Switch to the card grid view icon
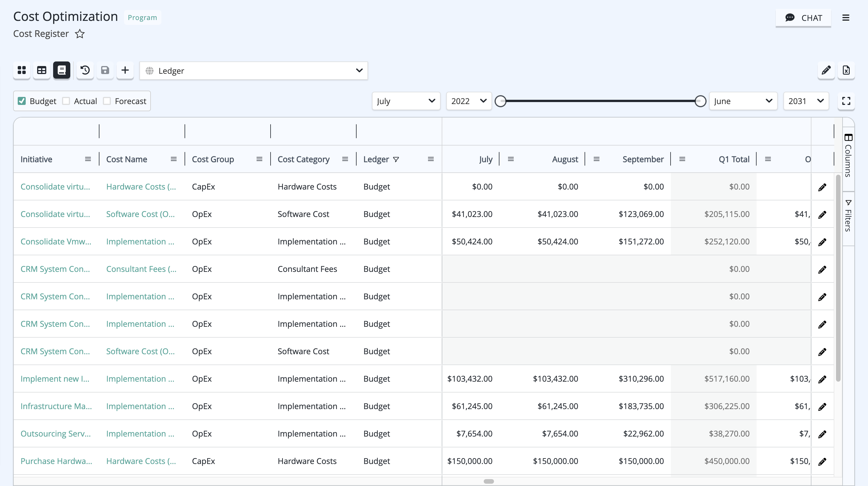Image resolution: width=868 pixels, height=486 pixels. pos(22,70)
